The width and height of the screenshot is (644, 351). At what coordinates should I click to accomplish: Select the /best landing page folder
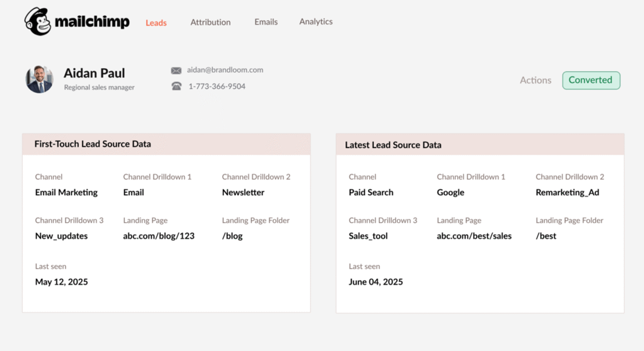[x=546, y=236]
